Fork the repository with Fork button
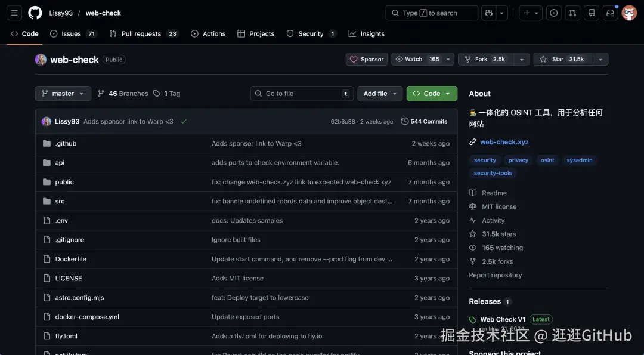Image resolution: width=644 pixels, height=355 pixels. click(x=487, y=59)
